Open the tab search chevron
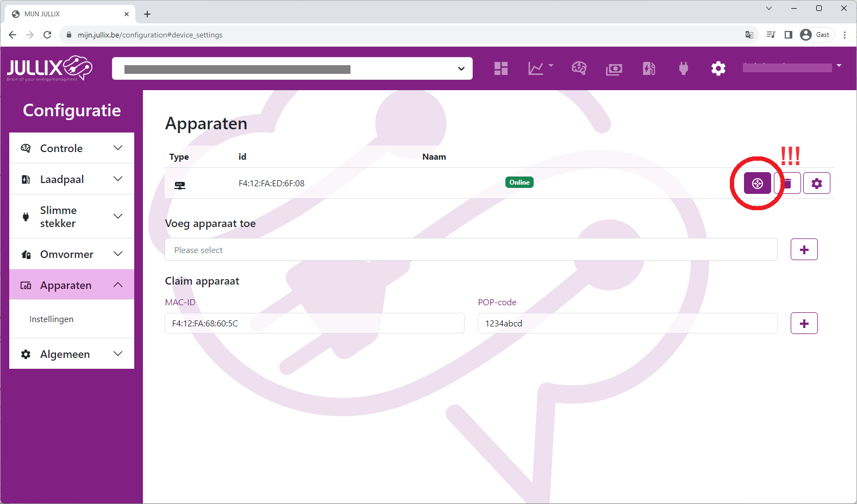Screen dimensions: 857x504 769,8
